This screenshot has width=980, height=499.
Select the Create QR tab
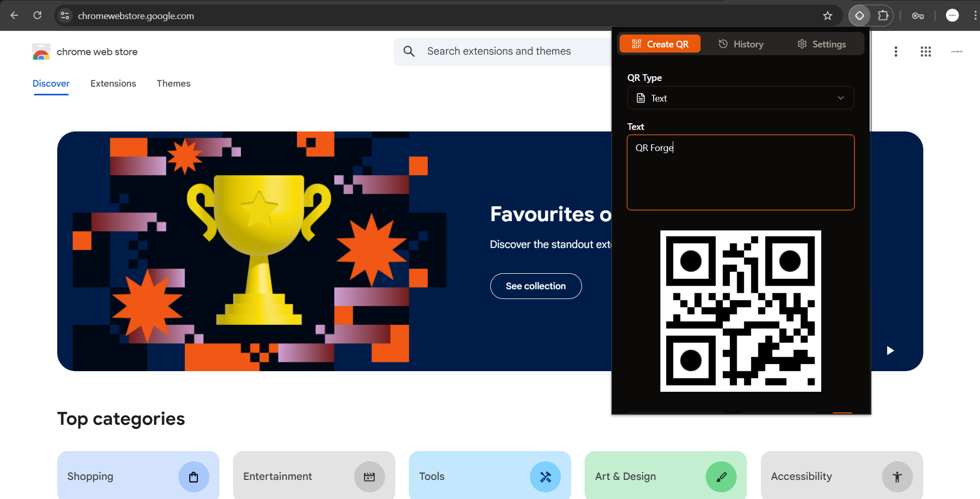coord(660,44)
